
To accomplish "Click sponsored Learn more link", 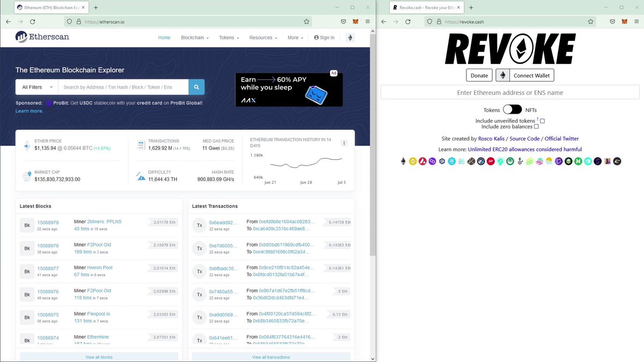I will (x=30, y=111).
